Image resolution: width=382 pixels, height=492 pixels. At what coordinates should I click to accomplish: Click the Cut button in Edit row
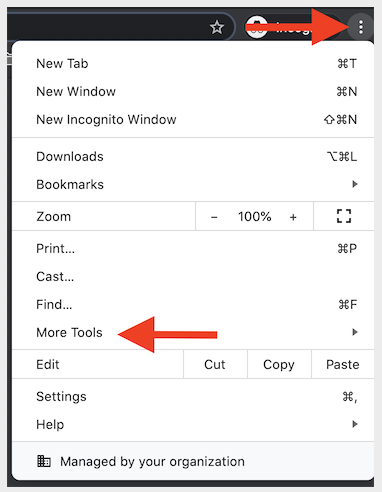click(215, 364)
